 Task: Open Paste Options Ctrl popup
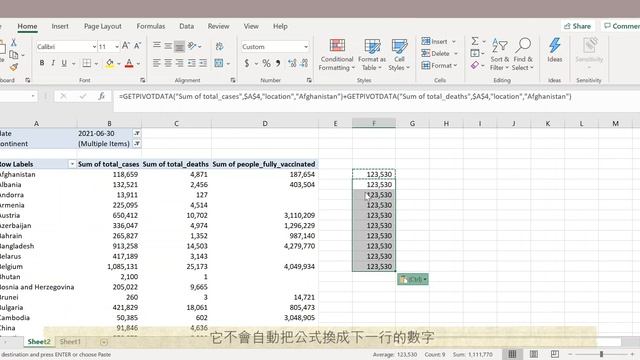pos(413,279)
